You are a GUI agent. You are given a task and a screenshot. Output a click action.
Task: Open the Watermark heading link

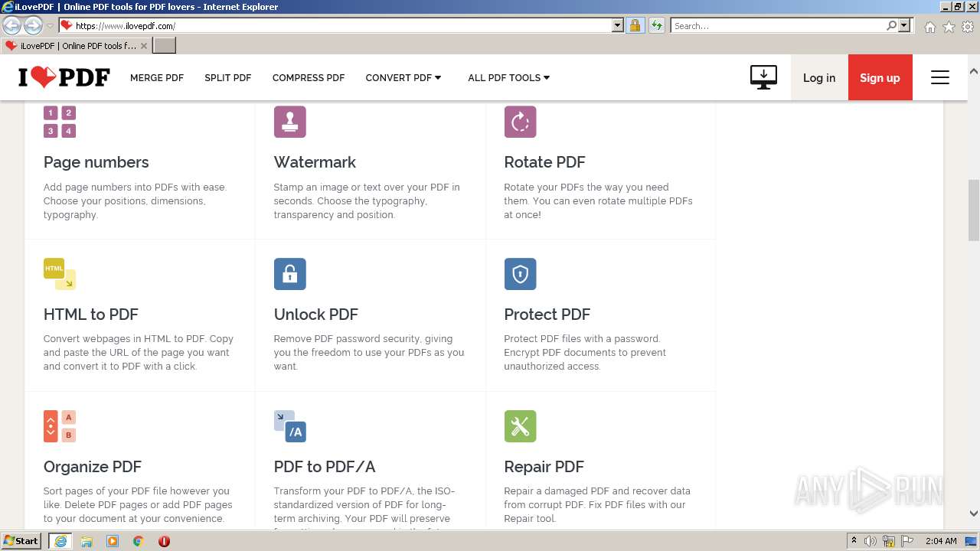[x=315, y=162]
